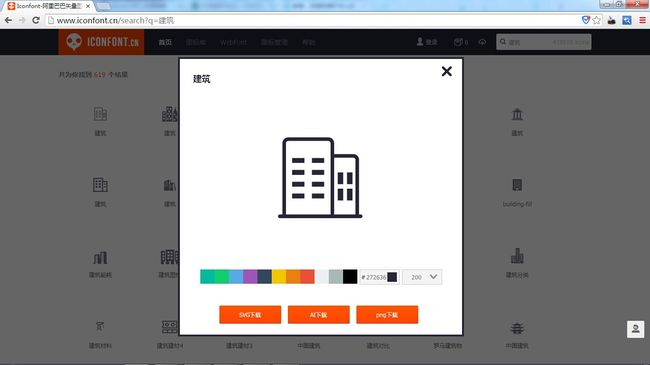Screen dimensions: 650x365
Task: Click the png下载 download button
Action: (x=387, y=315)
